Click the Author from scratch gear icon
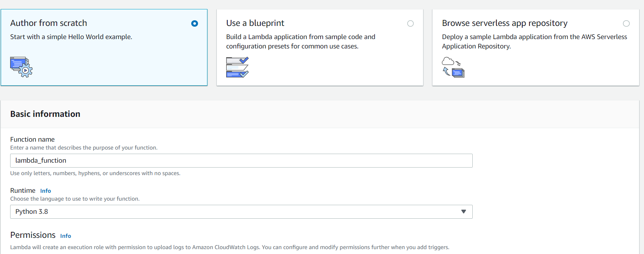The width and height of the screenshot is (644, 254). pyautogui.click(x=21, y=67)
